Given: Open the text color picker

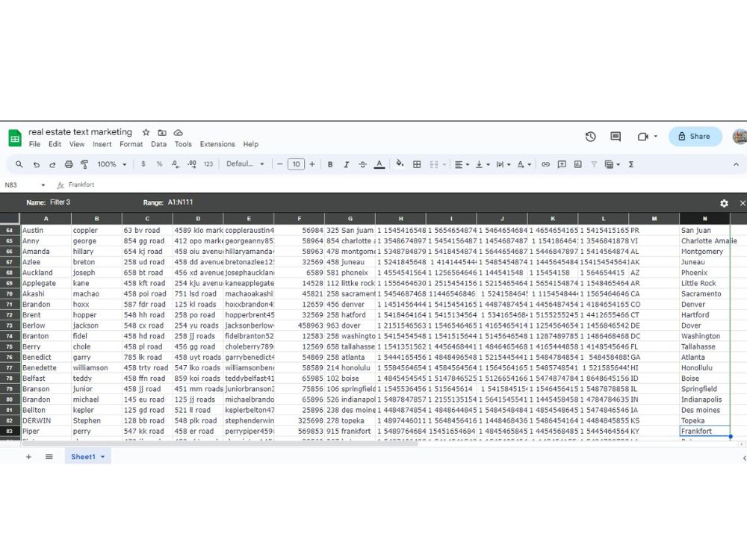Looking at the screenshot, I should click(x=379, y=164).
